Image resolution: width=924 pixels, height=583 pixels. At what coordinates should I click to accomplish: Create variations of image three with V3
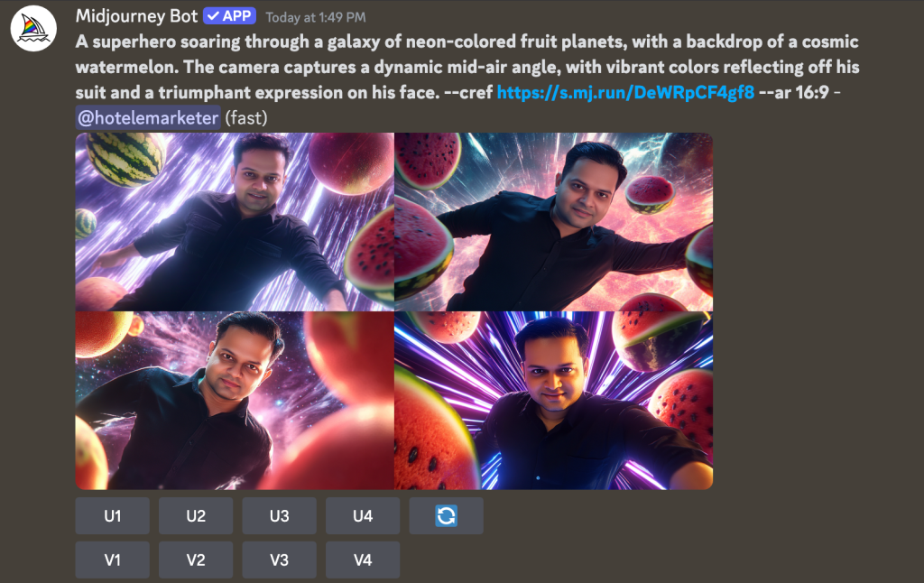click(280, 560)
